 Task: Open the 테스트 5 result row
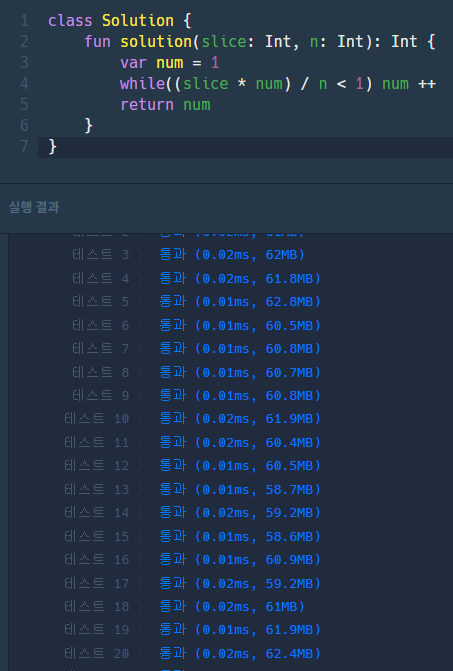click(196, 302)
